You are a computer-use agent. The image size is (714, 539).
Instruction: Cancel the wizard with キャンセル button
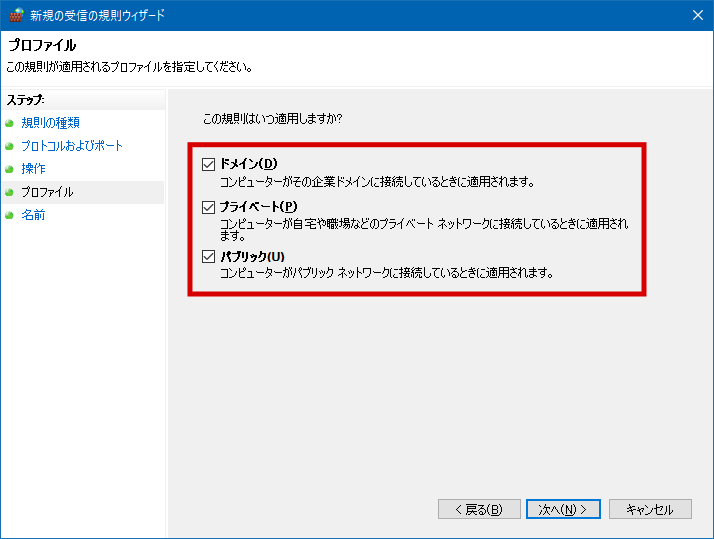click(x=649, y=509)
